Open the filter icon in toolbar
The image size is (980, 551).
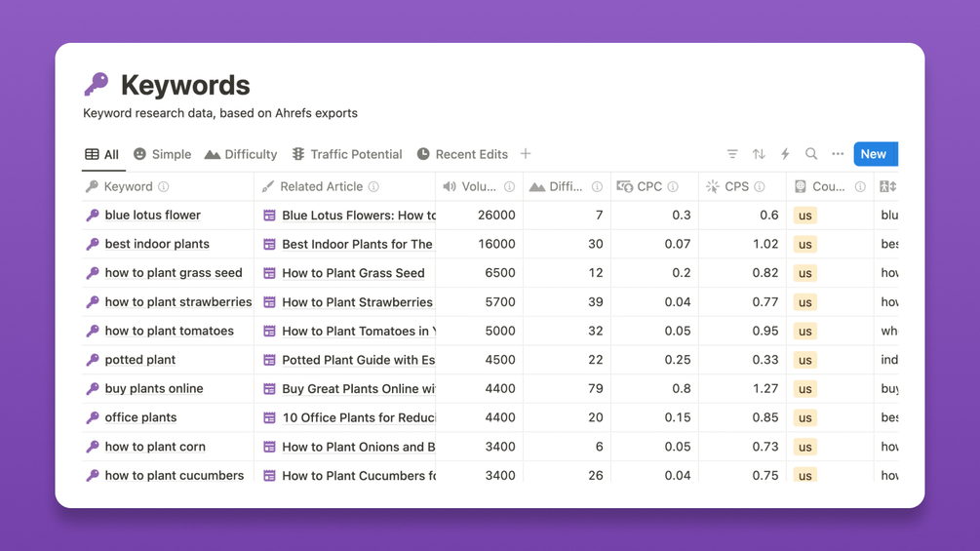coord(732,154)
